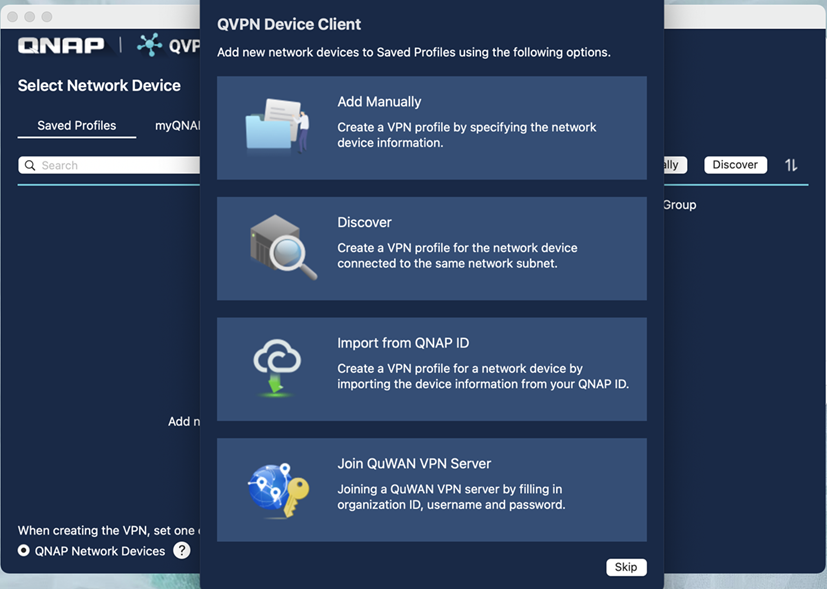This screenshot has width=828, height=589.
Task: Click the Discover button in main window
Action: tap(735, 165)
